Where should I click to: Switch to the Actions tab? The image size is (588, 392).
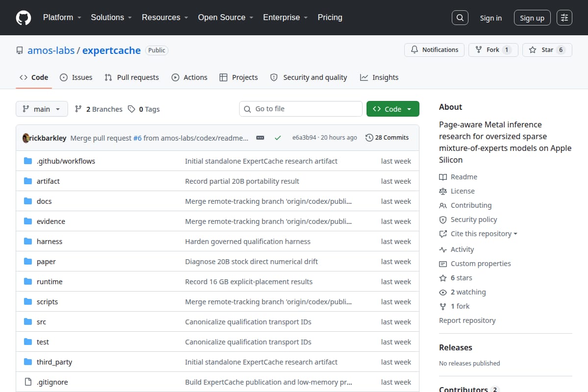click(189, 77)
